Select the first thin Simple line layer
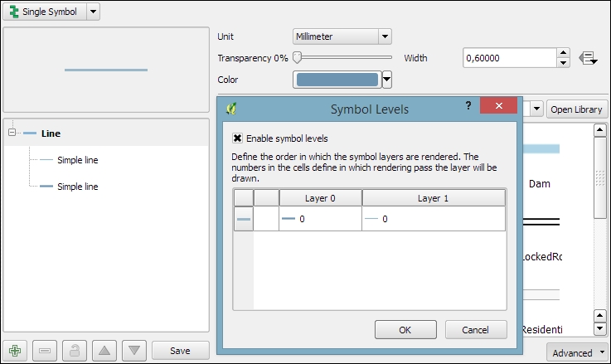Image resolution: width=611 pixels, height=364 pixels. (x=78, y=160)
